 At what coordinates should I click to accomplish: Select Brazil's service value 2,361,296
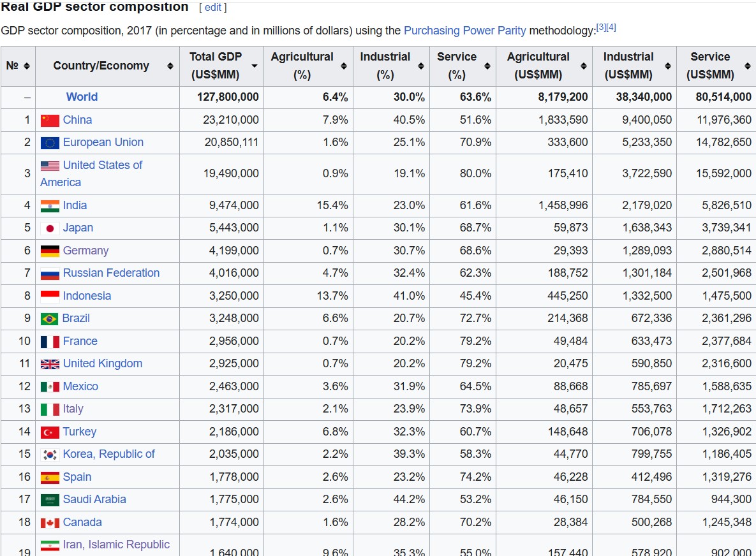click(x=727, y=318)
